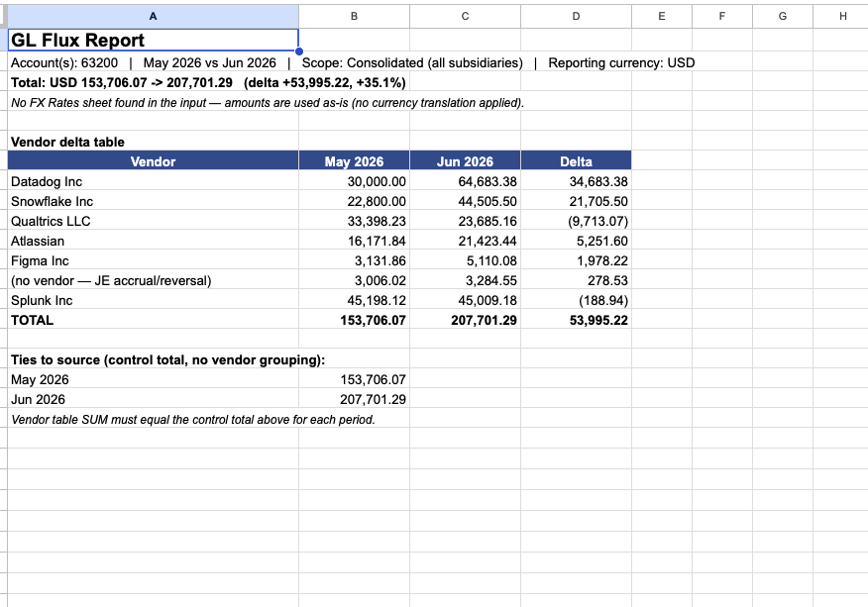The width and height of the screenshot is (868, 607).
Task: Click the Jun 2026 table header cell
Action: (x=465, y=160)
